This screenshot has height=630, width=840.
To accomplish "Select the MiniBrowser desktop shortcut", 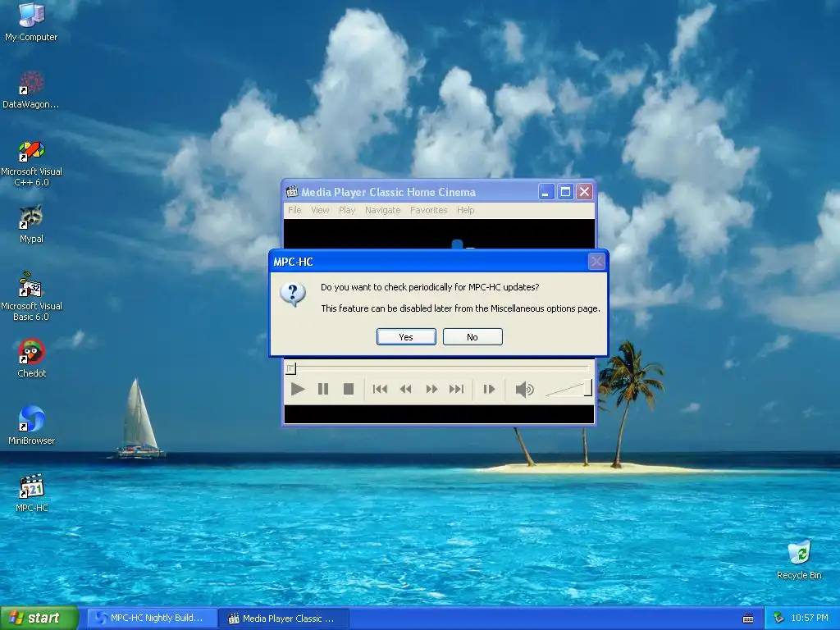I will pos(31,426).
